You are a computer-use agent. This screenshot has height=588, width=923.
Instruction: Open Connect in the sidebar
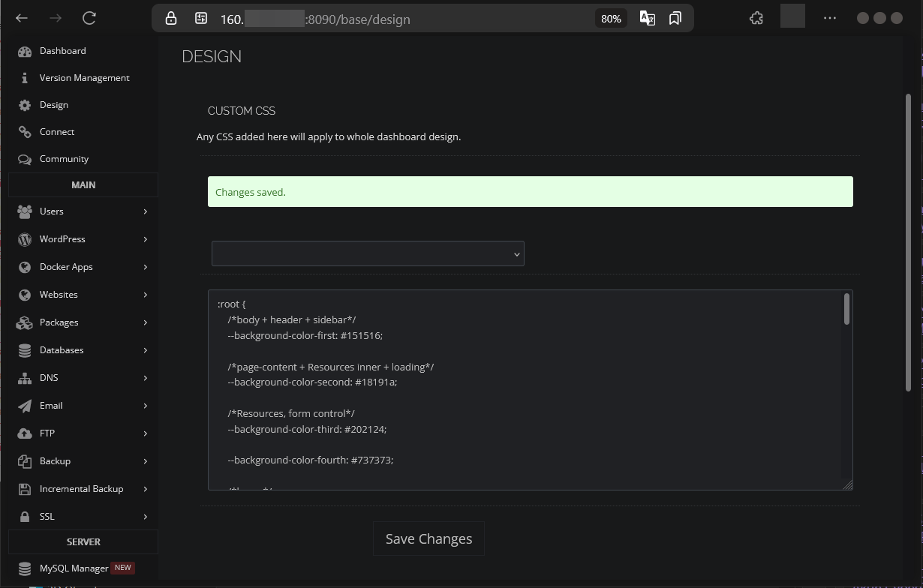[x=57, y=132]
